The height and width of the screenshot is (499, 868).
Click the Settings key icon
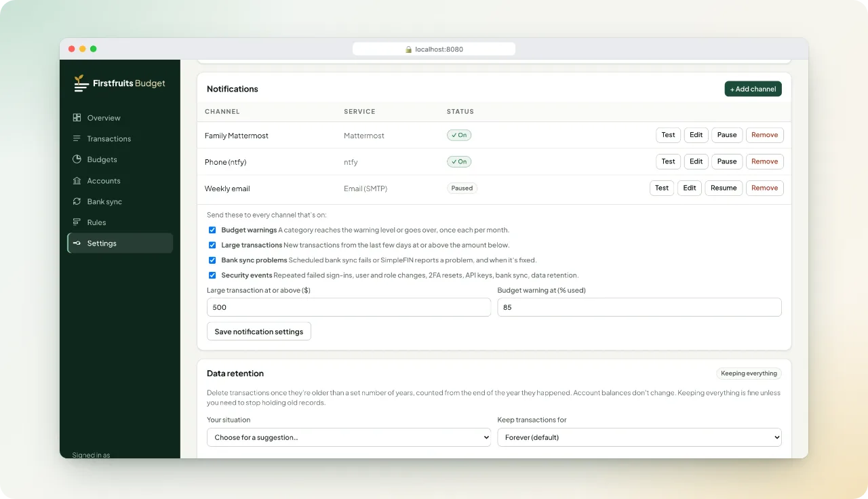[x=77, y=243]
